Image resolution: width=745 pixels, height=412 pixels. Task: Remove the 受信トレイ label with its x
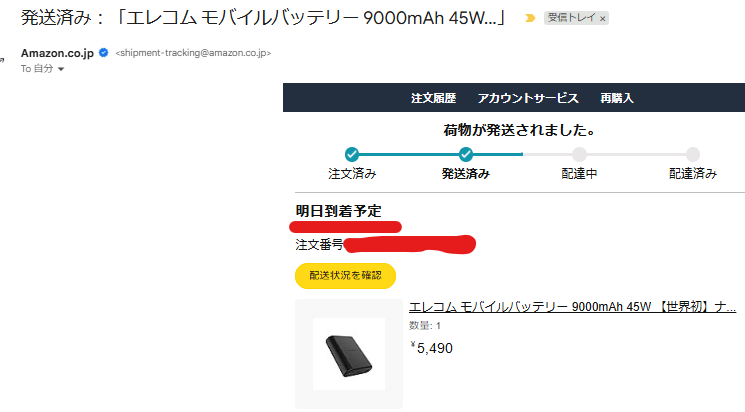tap(602, 18)
